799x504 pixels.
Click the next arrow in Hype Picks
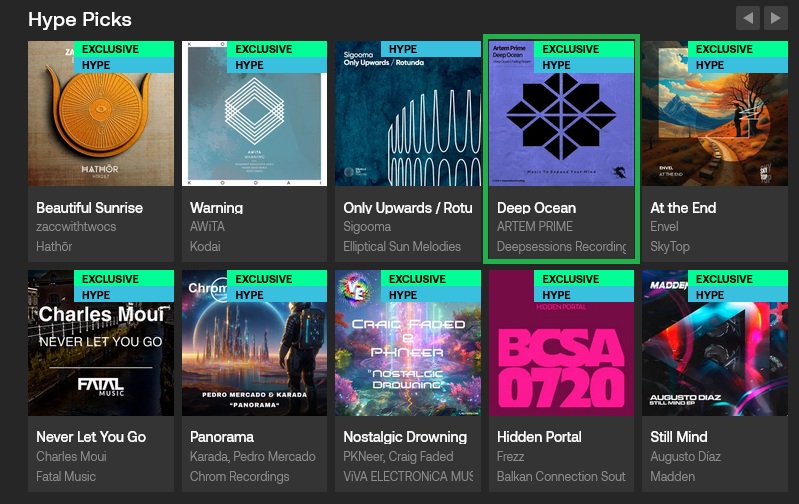click(x=775, y=18)
